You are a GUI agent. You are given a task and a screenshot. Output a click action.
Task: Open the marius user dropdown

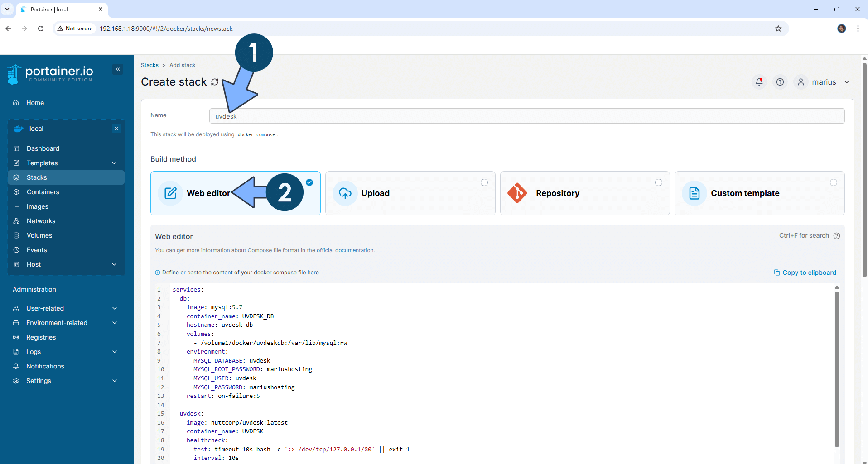823,82
